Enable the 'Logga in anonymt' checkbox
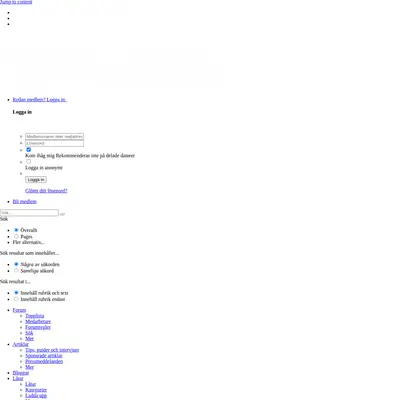Image resolution: width=400 pixels, height=400 pixels. point(28,162)
